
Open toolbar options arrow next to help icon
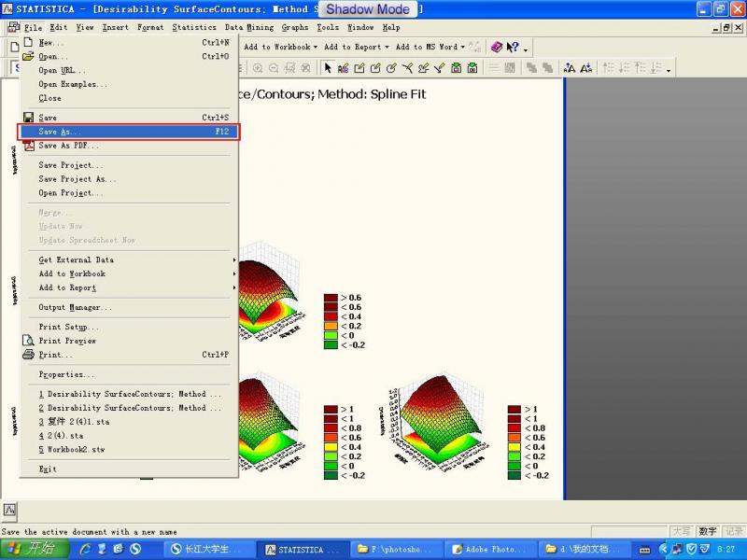pos(526,49)
